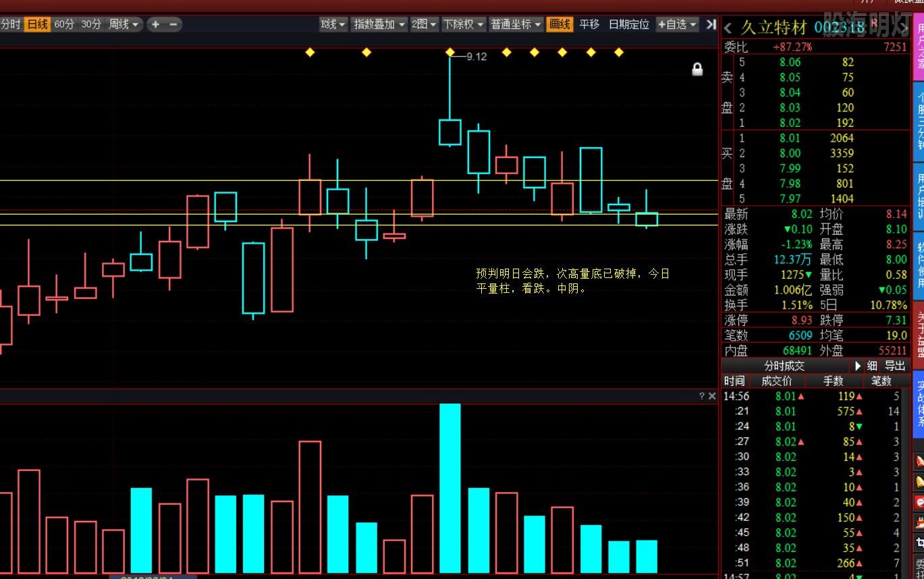Click the stock code 002318
Screen dimensions: 924x579
[x=839, y=28]
